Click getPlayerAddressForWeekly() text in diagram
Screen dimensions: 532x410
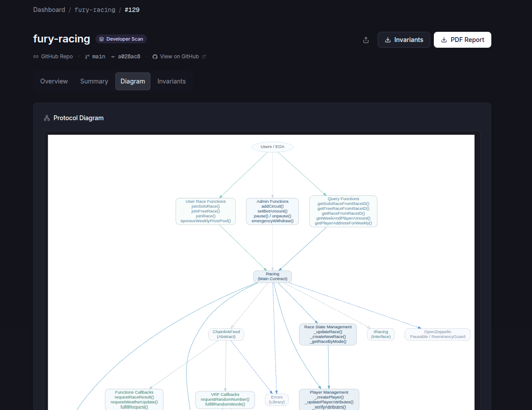[x=343, y=223]
